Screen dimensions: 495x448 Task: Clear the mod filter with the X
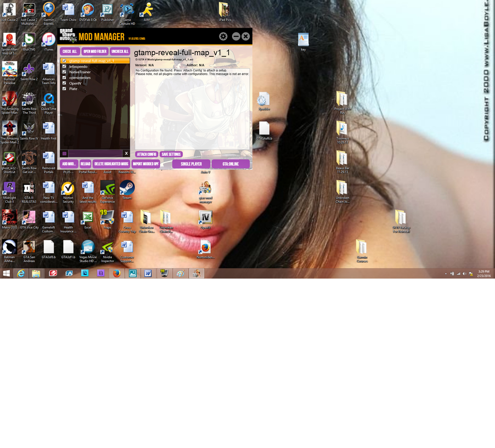click(x=126, y=153)
